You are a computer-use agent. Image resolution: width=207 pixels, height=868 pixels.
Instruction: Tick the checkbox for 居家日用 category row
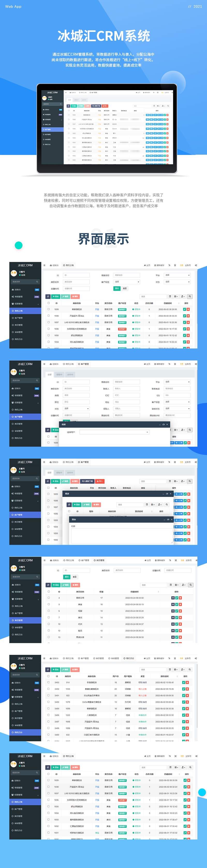[x=48, y=598]
